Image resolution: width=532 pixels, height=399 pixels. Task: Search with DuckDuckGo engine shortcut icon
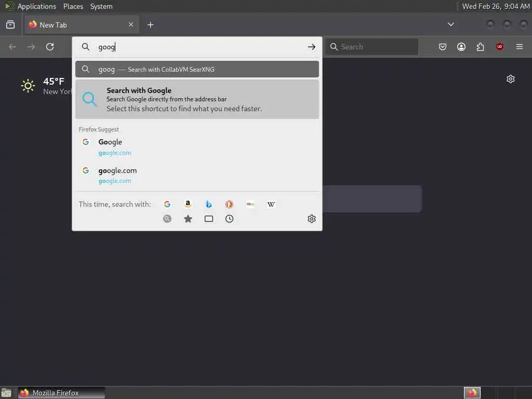229,204
